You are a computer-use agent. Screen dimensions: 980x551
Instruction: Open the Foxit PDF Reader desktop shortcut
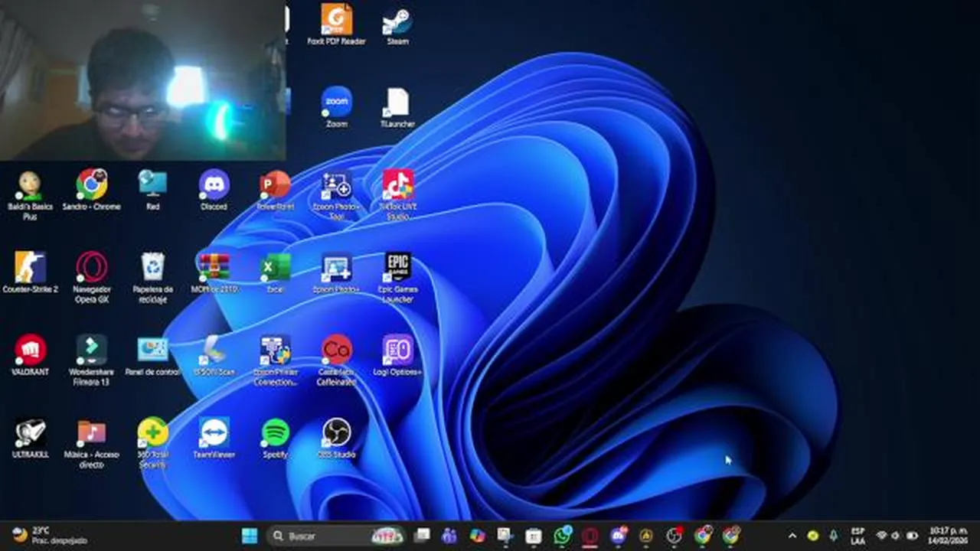(336, 24)
